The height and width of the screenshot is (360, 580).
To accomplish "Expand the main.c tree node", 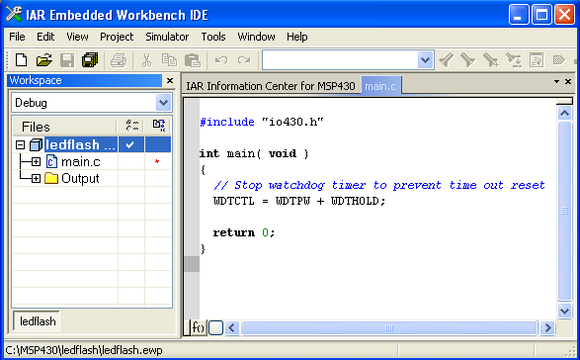I will (36, 162).
